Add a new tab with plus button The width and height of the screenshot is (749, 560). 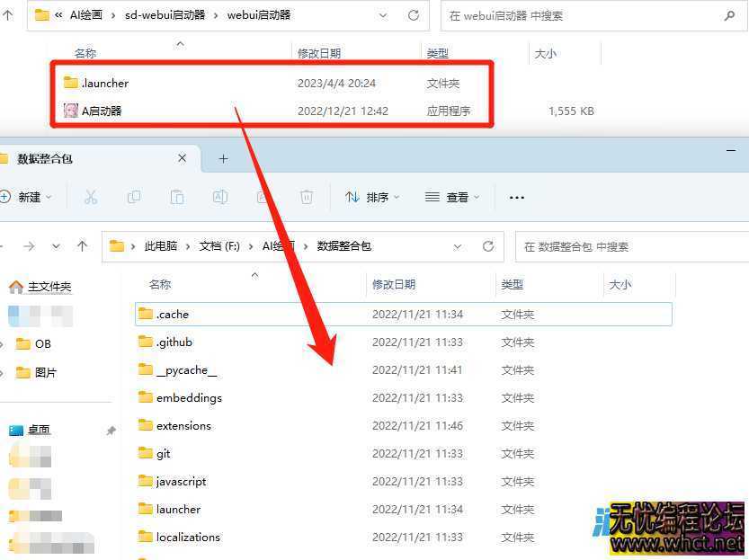click(223, 159)
